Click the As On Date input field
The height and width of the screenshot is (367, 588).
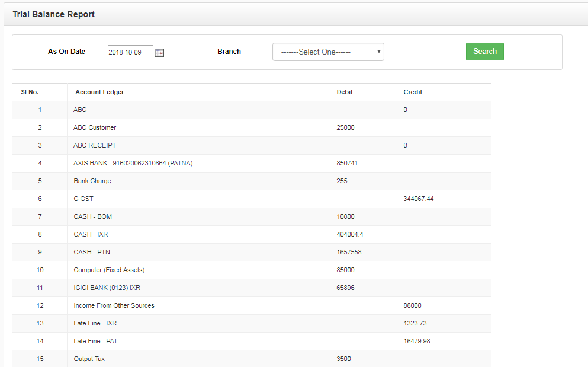click(x=130, y=52)
